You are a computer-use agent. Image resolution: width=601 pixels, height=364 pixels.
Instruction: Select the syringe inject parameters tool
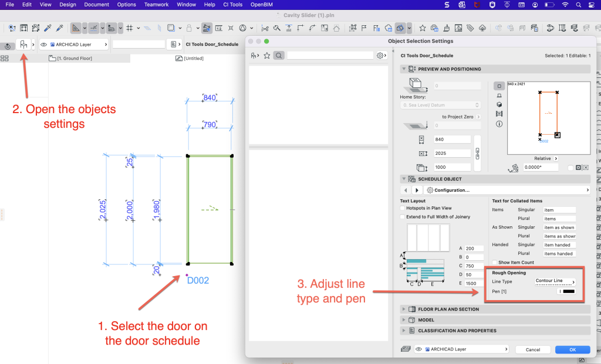60,28
